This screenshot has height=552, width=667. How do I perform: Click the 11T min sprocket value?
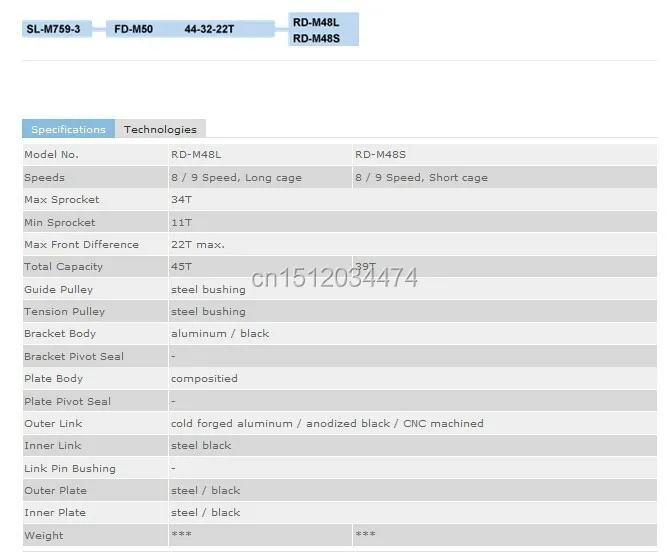182,222
